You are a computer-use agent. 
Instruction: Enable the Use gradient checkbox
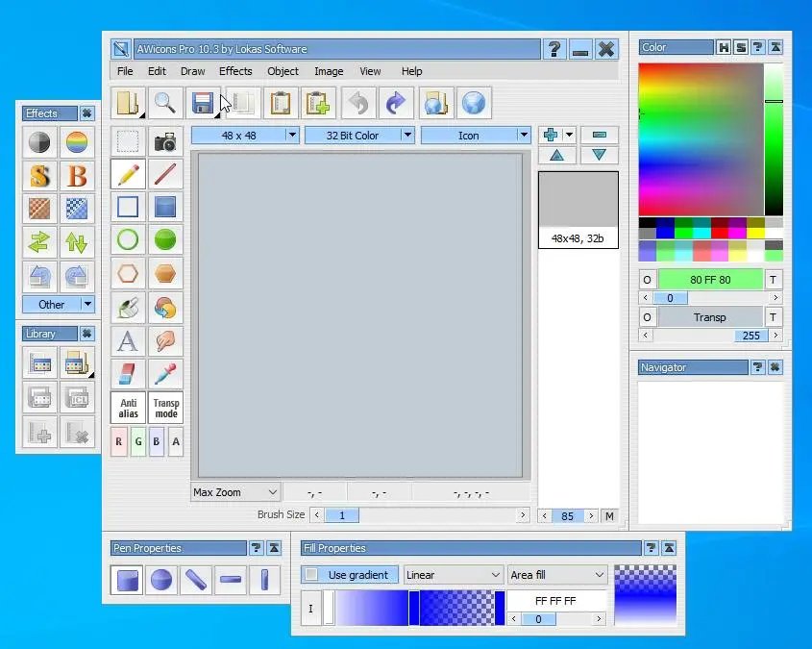point(311,574)
